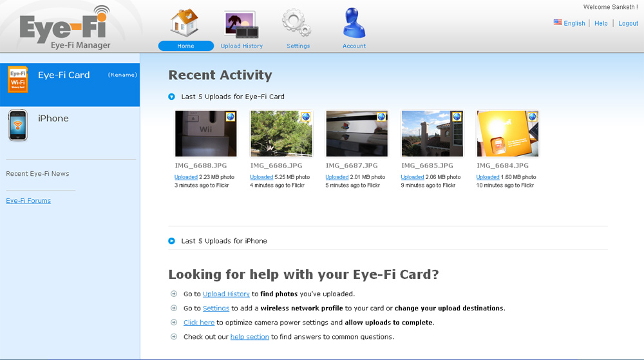Click the IMG_6686.JPG file name
Screen dimensions: 644x360
276,166
